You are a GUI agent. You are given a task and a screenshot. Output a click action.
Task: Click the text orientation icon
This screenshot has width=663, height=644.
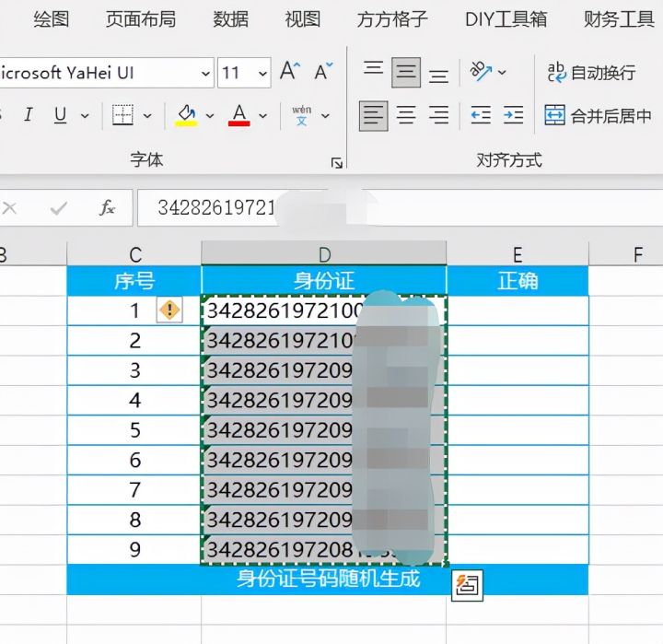(x=481, y=71)
